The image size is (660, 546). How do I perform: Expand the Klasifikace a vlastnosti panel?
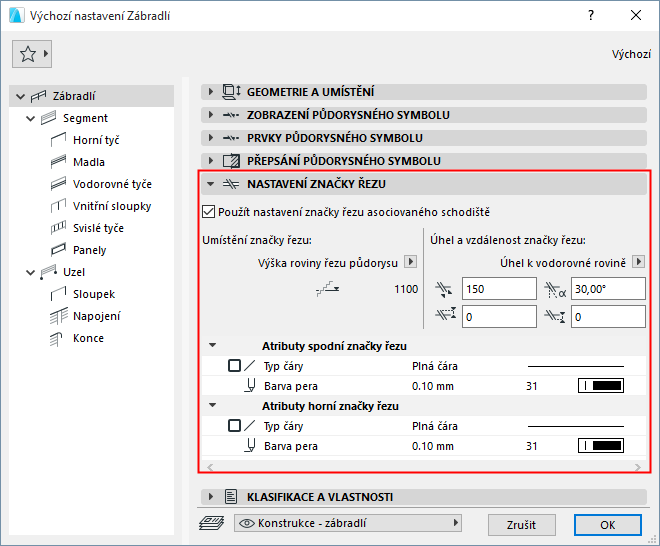[211, 497]
